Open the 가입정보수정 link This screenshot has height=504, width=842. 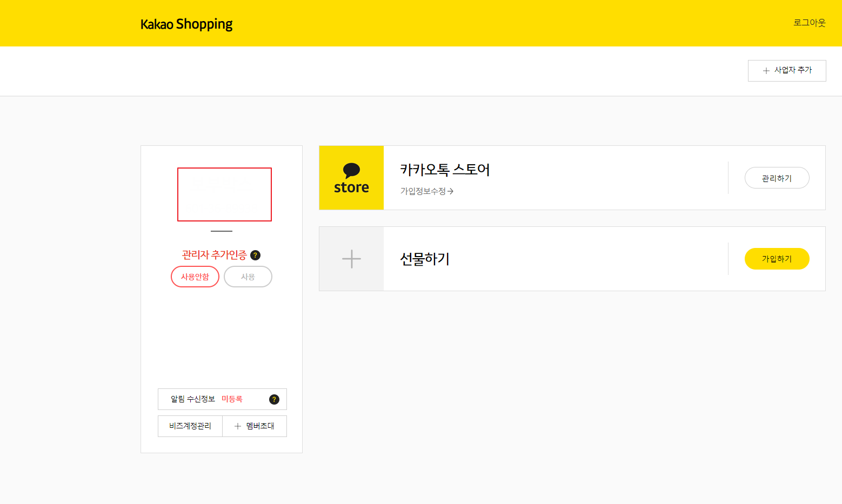tap(426, 191)
